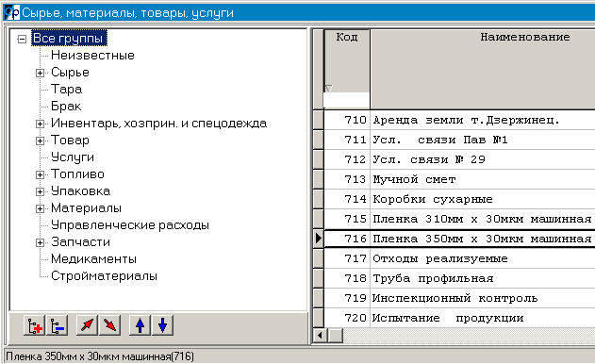Click the remove group icon with blue minus
The image size is (595, 364).
pyautogui.click(x=57, y=325)
